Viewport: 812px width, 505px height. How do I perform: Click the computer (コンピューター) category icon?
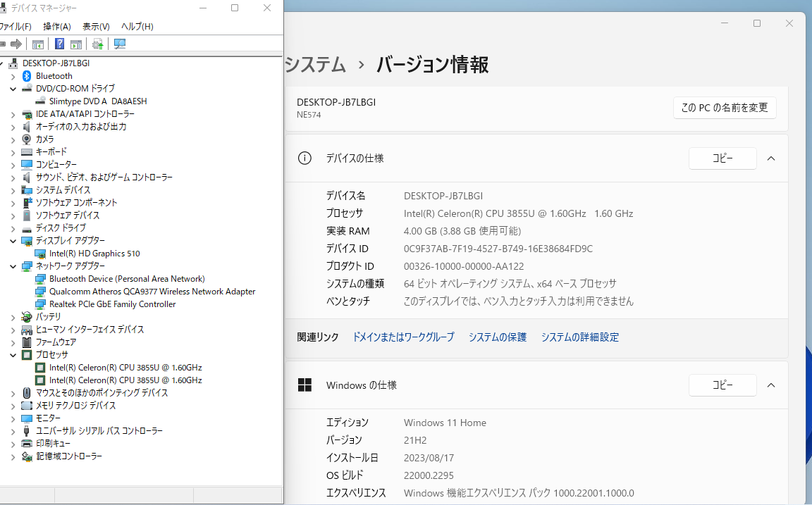pyautogui.click(x=27, y=165)
